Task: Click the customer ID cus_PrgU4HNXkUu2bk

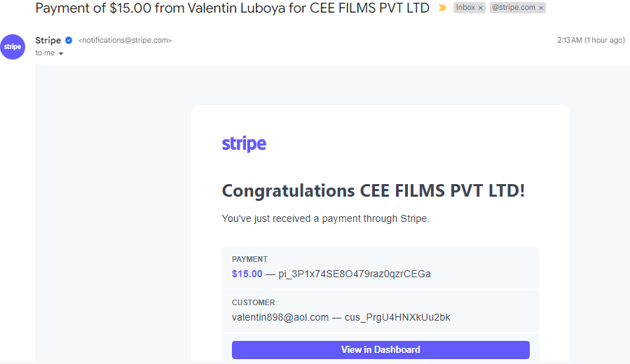Action: 397,317
